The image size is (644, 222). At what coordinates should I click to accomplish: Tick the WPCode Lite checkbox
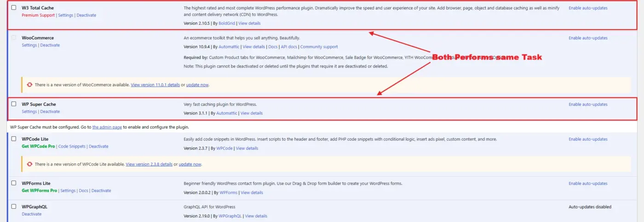14,139
